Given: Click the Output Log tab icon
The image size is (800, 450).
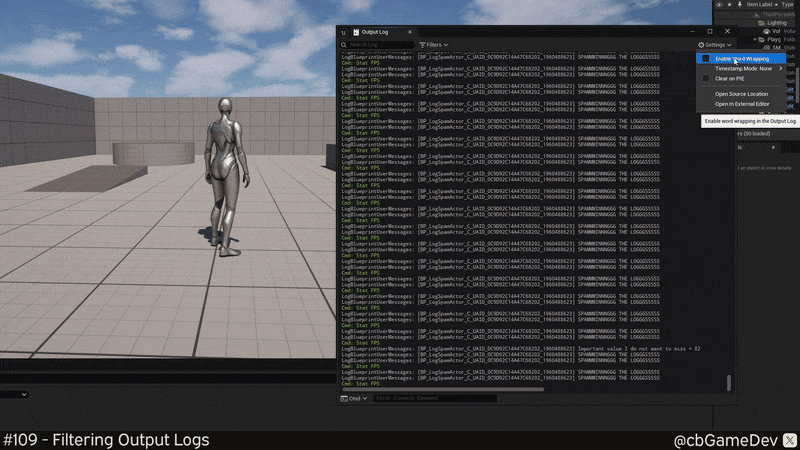Looking at the screenshot, I should 356,32.
